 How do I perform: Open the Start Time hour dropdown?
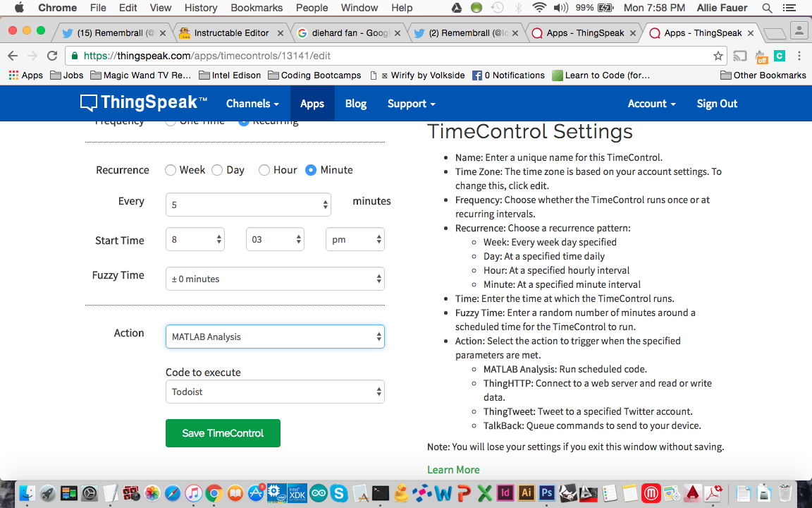pos(195,239)
